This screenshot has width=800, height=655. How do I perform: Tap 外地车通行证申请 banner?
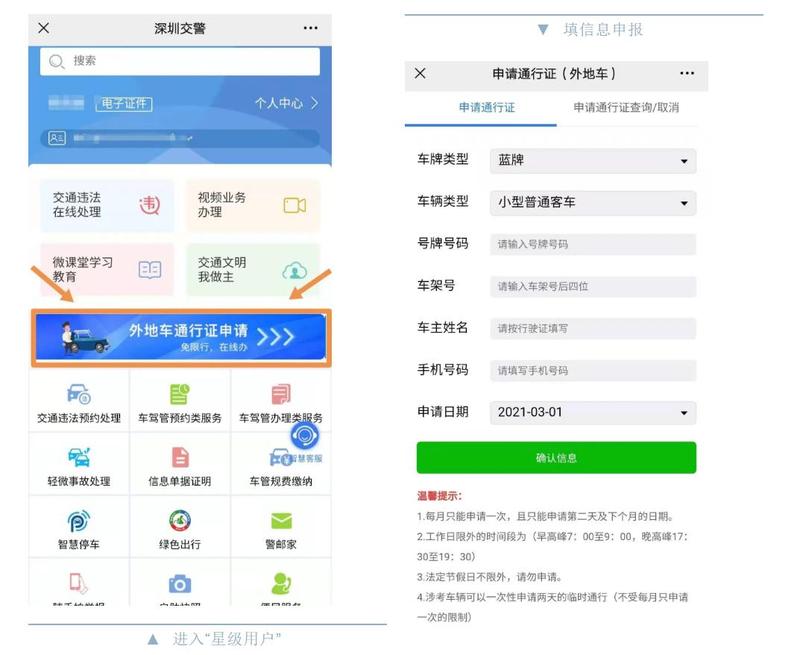[x=180, y=337]
